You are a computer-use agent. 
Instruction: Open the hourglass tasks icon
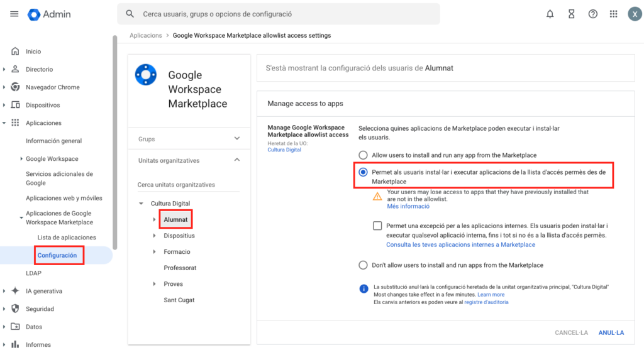coord(571,14)
